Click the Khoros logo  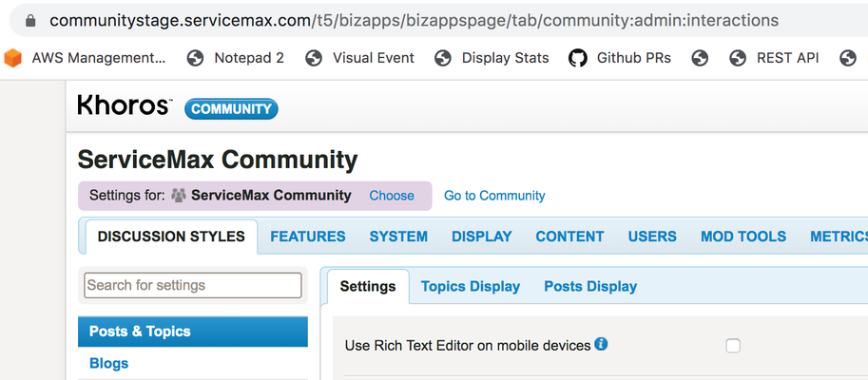(125, 105)
